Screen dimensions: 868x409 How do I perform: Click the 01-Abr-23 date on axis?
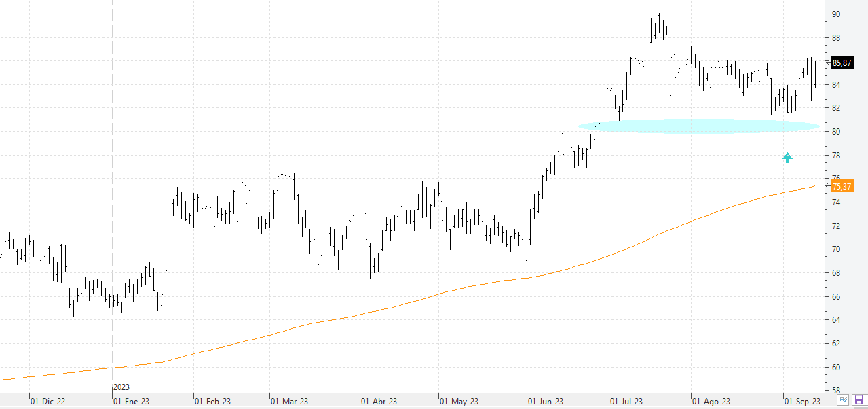pos(379,402)
